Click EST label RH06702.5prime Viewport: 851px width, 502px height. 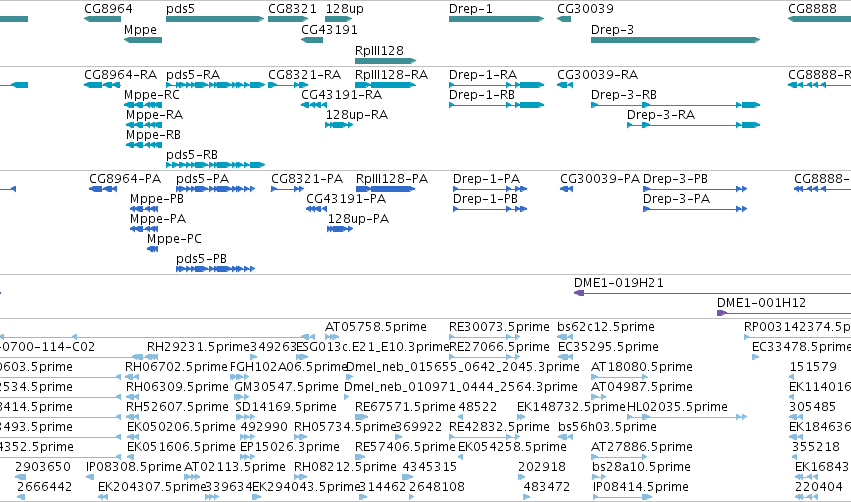point(176,367)
